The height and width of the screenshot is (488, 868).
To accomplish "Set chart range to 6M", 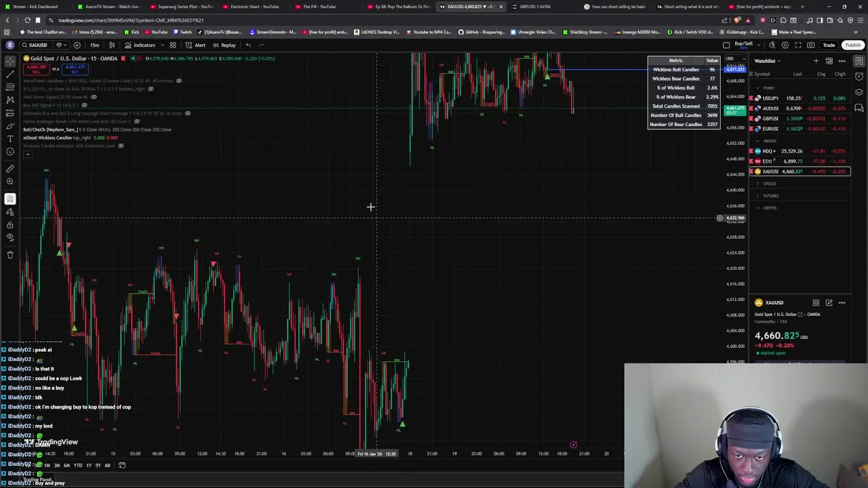I will point(66,466).
